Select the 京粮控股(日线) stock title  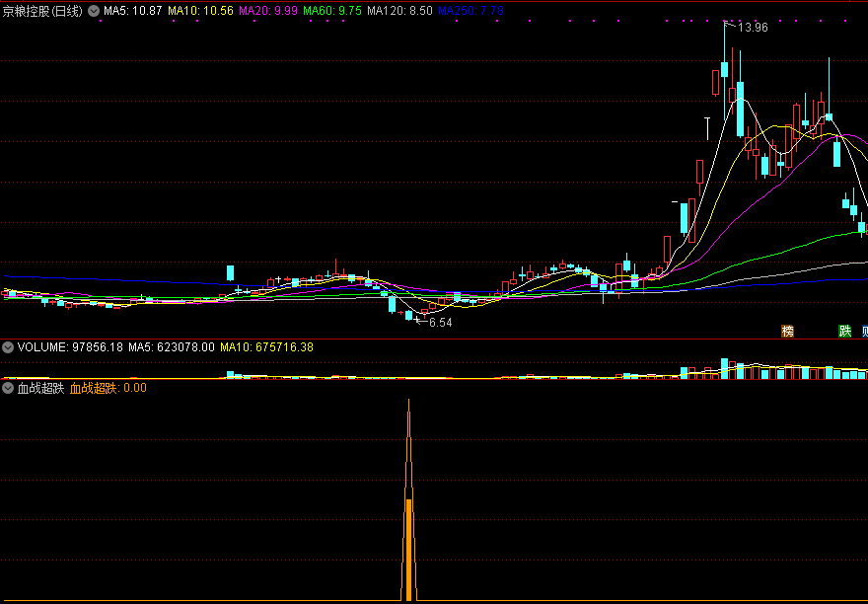click(x=42, y=11)
